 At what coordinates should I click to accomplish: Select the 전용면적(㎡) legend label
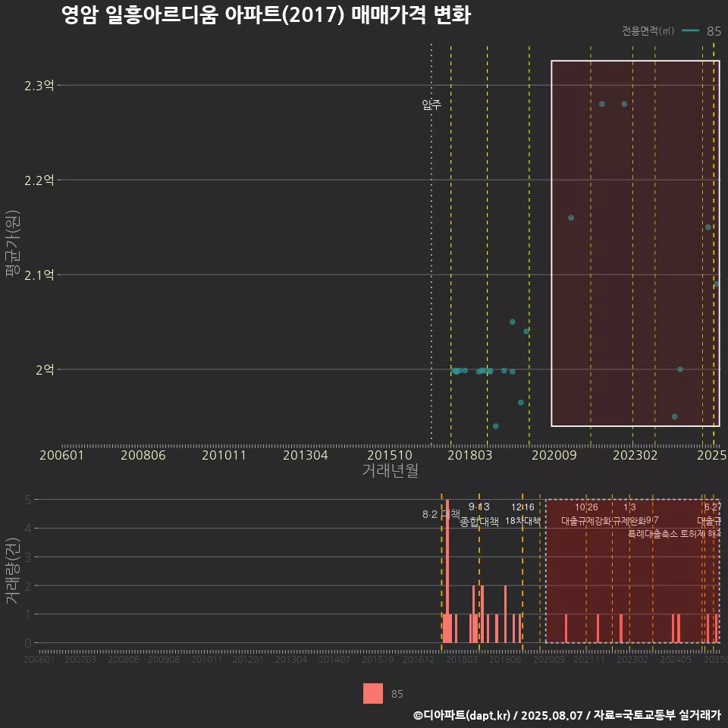(648, 30)
